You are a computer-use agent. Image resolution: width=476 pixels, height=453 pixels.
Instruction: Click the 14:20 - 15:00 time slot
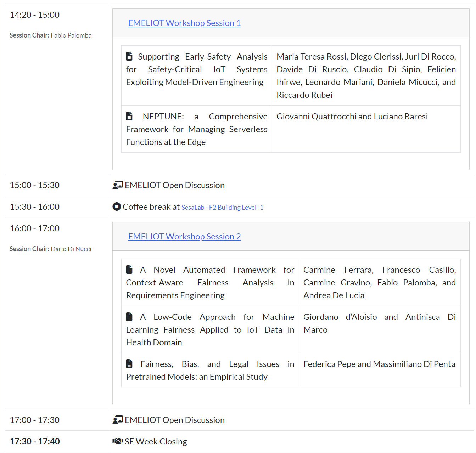(35, 15)
